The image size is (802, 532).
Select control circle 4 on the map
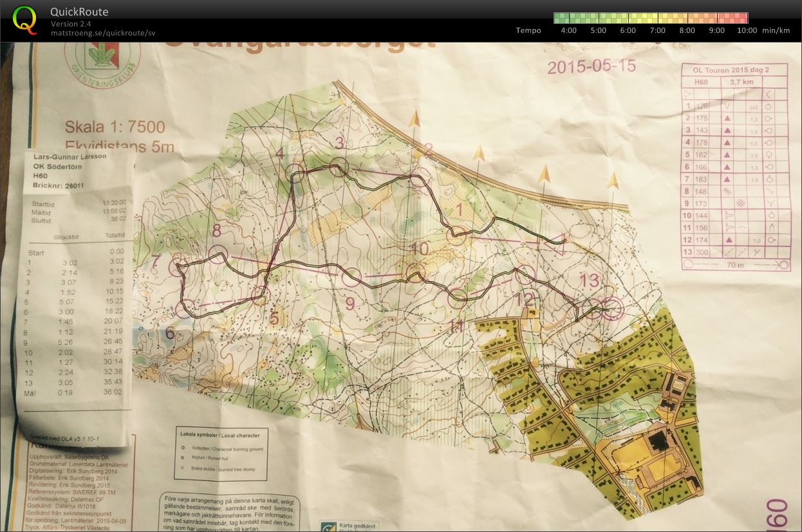click(x=296, y=174)
